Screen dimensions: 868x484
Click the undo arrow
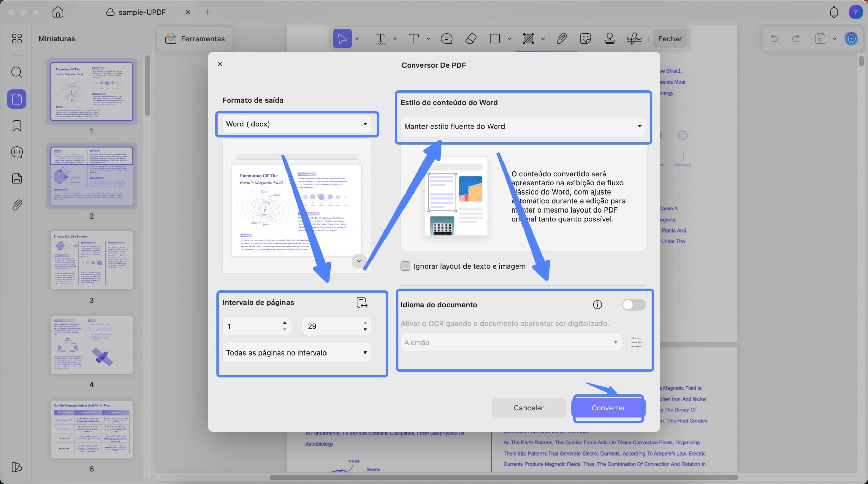click(x=774, y=38)
